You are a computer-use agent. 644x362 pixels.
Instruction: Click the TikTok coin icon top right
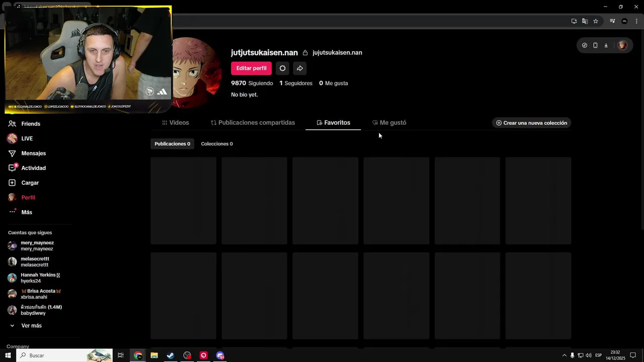[585, 45]
